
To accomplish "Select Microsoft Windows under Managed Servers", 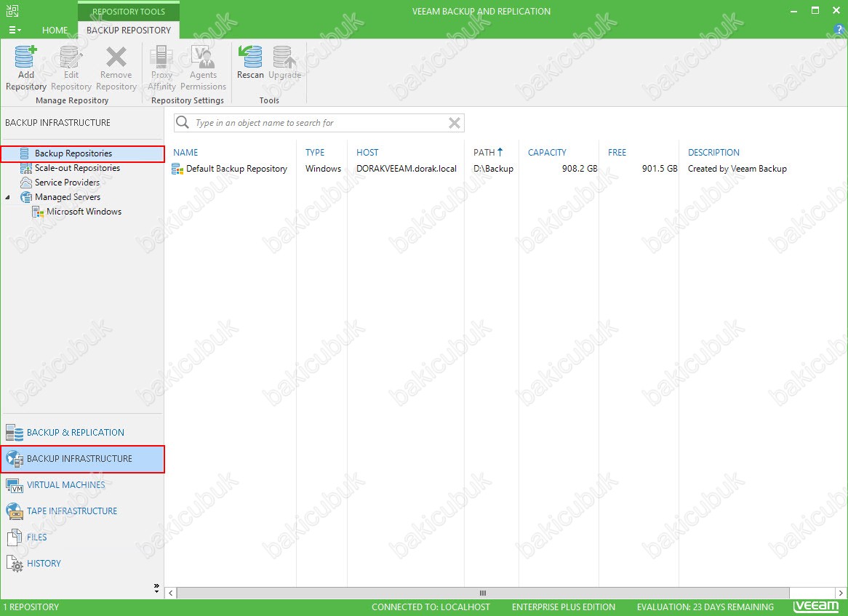I will click(84, 212).
